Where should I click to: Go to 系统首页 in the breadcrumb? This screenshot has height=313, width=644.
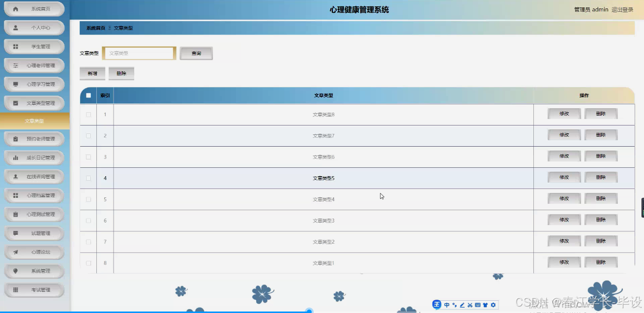(96, 28)
